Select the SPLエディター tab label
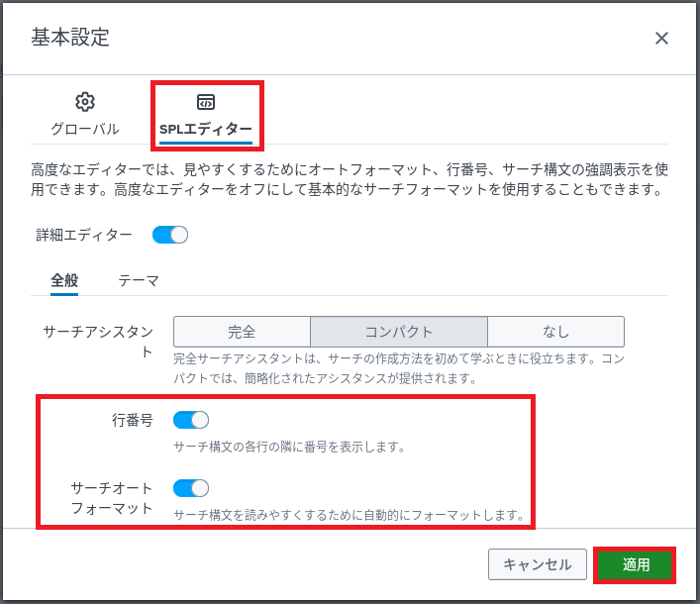 tap(206, 129)
